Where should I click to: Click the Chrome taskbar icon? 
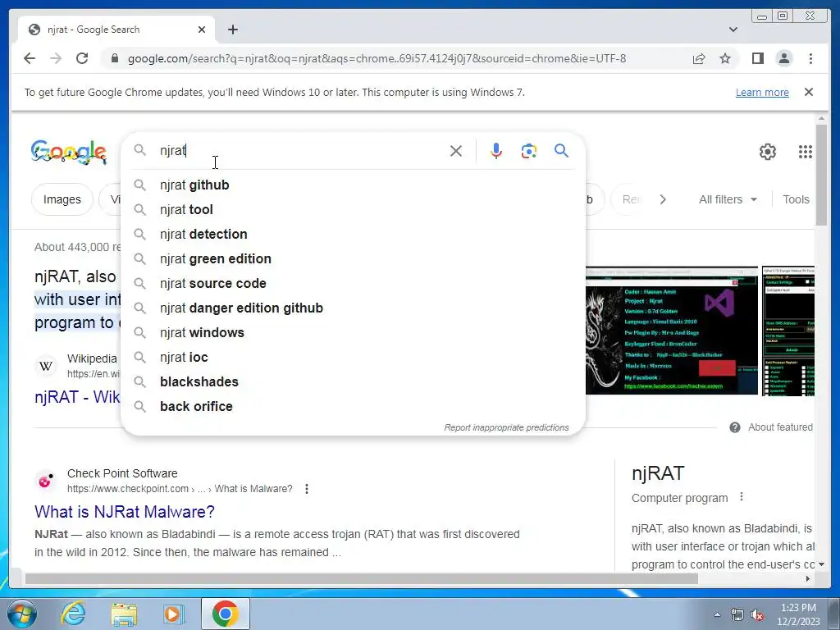coord(226,614)
